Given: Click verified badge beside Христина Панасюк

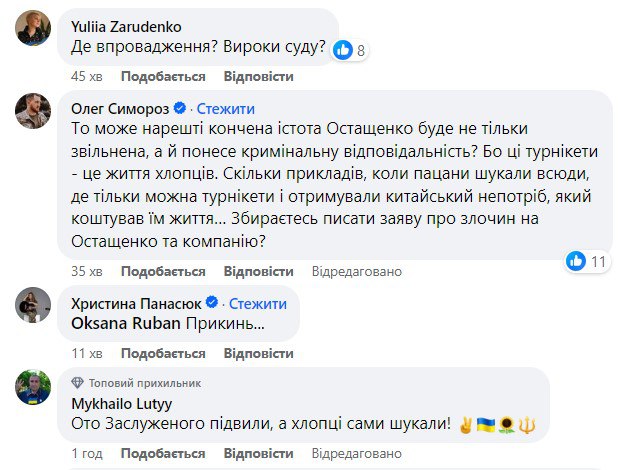Looking at the screenshot, I should coord(212,303).
